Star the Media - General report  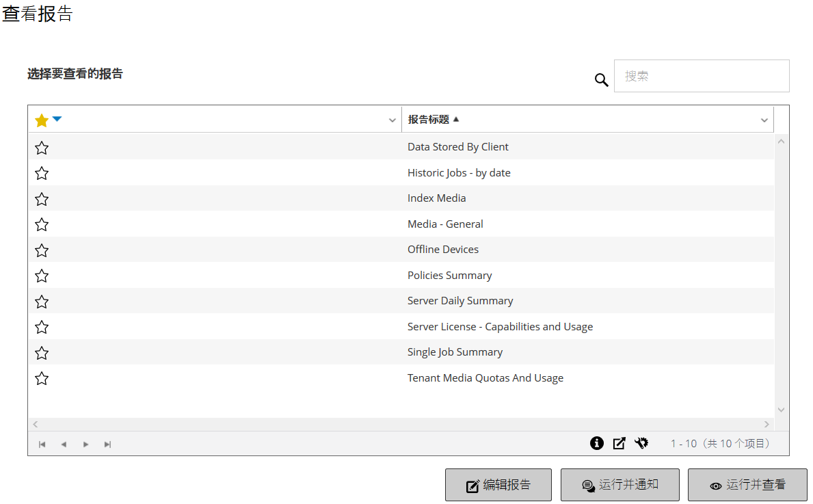[42, 224]
